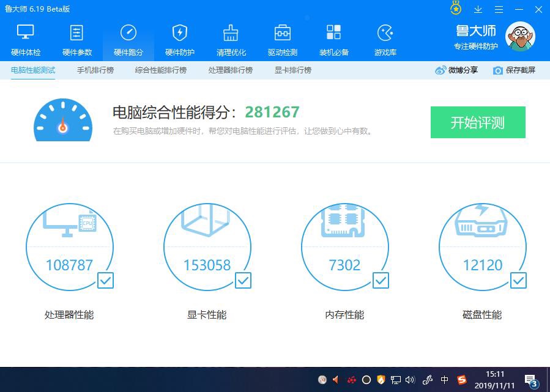Open 硬件参数 hardware parameters section
The image size is (550, 392).
pos(77,39)
